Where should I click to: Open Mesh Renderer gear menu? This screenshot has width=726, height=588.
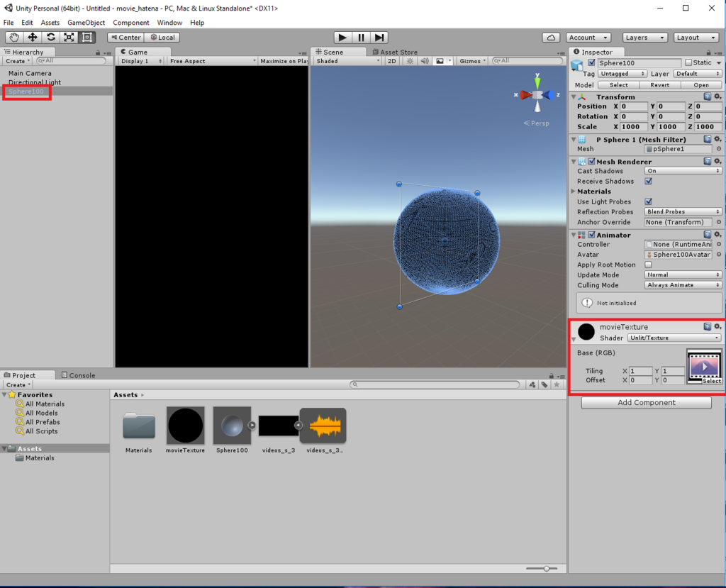(717, 161)
